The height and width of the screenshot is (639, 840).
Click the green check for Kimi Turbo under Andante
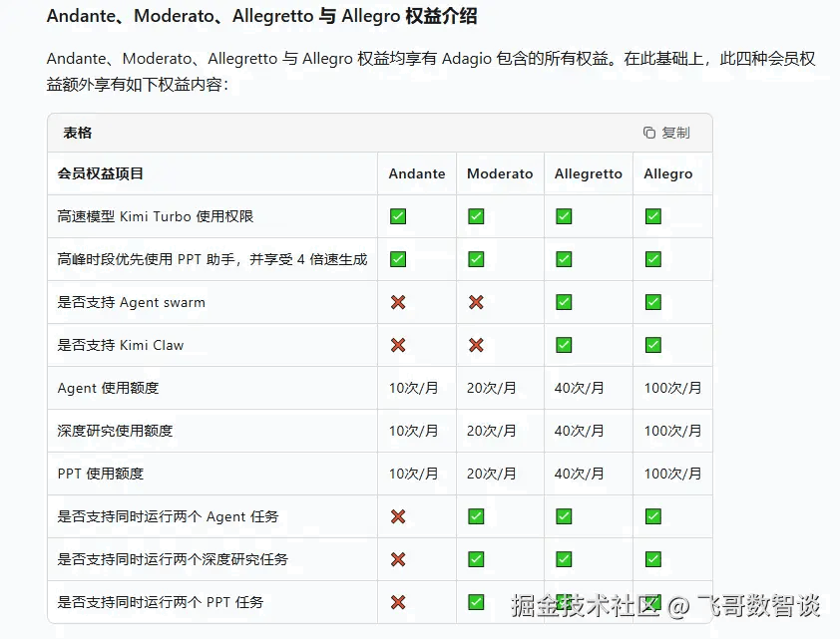398,216
